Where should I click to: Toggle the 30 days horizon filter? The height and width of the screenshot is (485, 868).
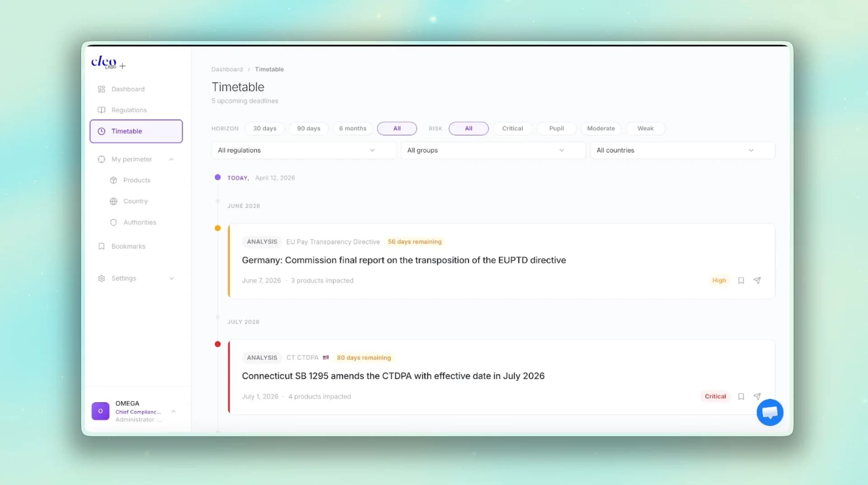pyautogui.click(x=264, y=128)
